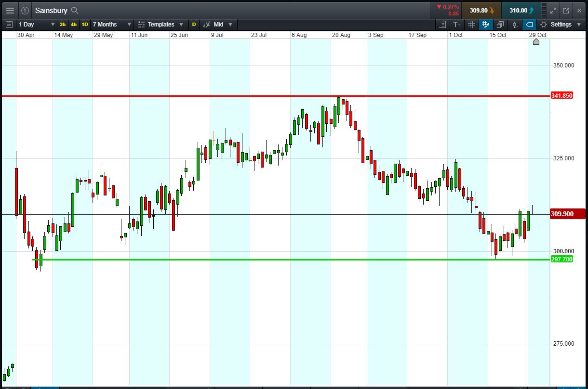Toggle the drawing tools grid button

tap(486, 25)
